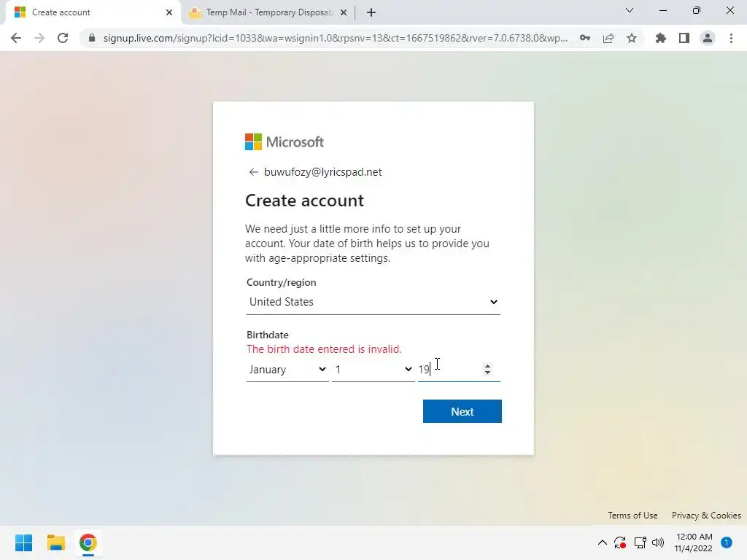The height and width of the screenshot is (560, 747).
Task: Close the Temp Mail tab
Action: [344, 12]
